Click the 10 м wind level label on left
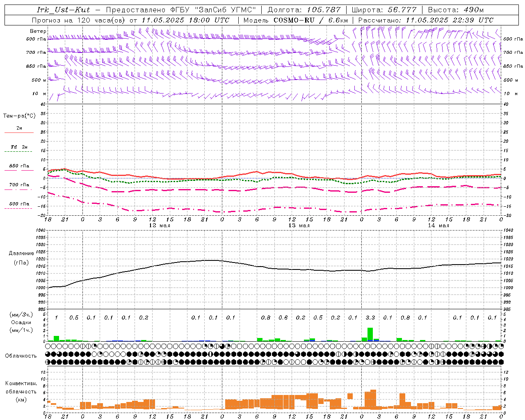The image size is (525, 420). point(39,94)
